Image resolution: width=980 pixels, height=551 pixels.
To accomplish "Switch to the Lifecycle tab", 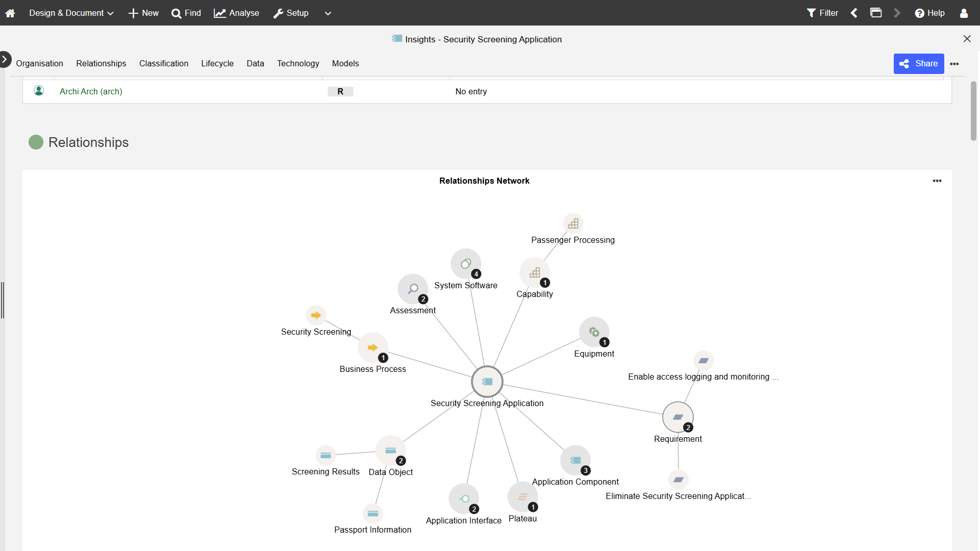I will click(217, 63).
